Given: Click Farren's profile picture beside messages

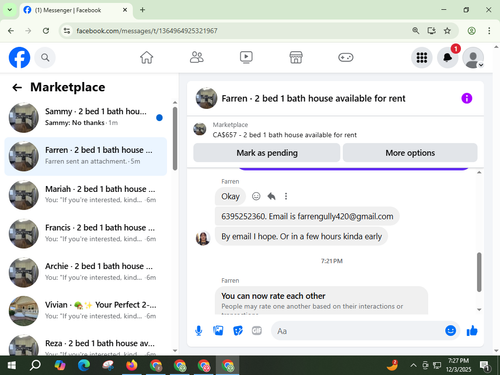Looking at the screenshot, I should (203, 238).
